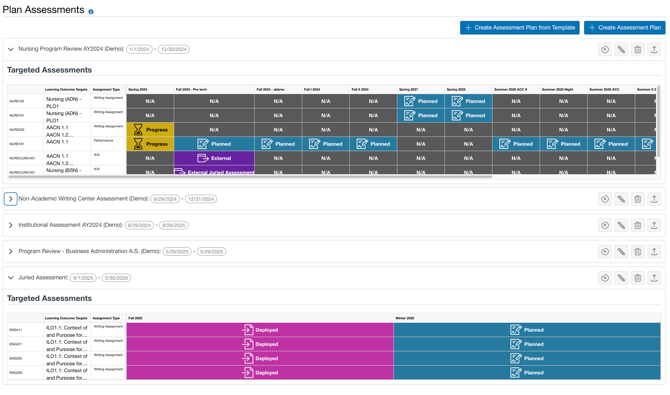670x395 pixels.
Task: Edit the Business Administration Program Review plan
Action: point(621,252)
